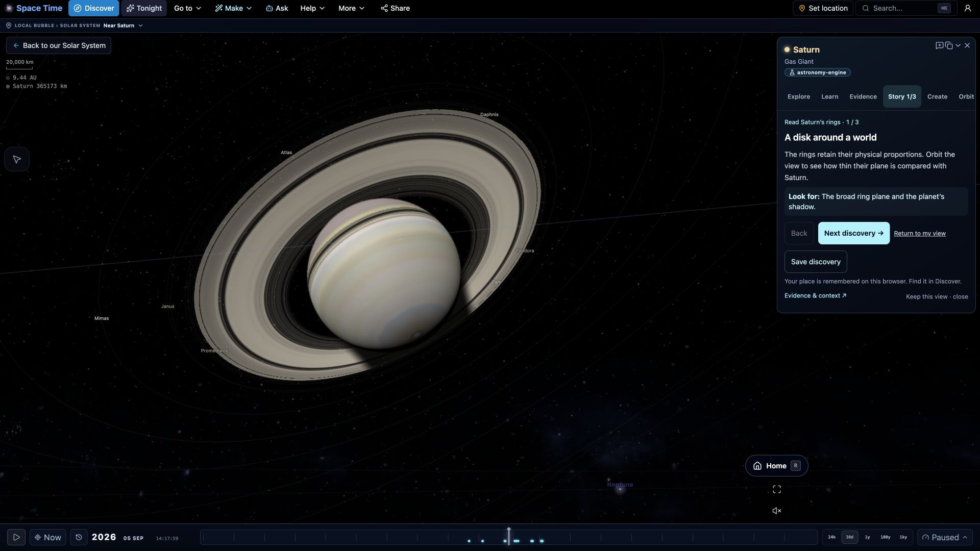Click Return to my view link
This screenshot has height=551, width=980.
click(919, 233)
